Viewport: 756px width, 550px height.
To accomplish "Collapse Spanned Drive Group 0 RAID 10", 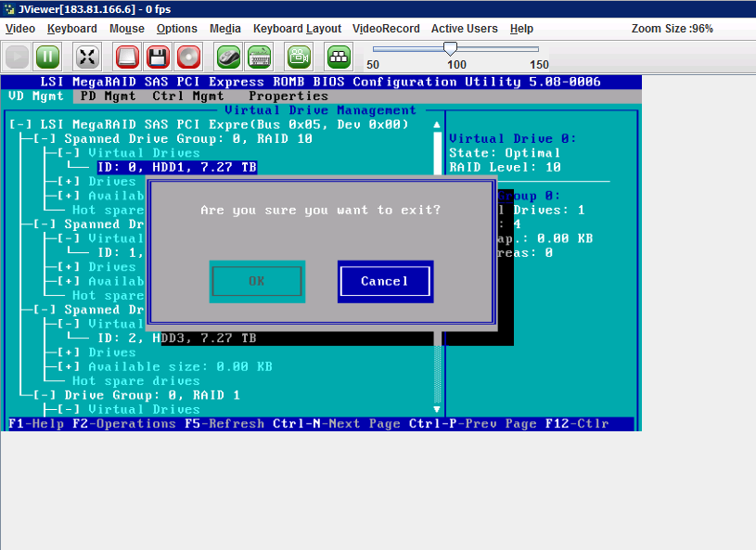I will (x=44, y=138).
